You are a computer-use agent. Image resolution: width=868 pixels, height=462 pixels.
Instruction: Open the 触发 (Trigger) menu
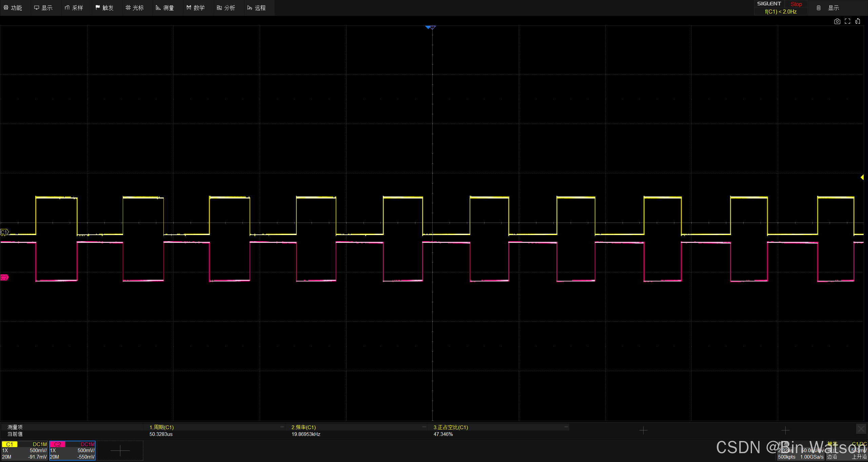pos(104,8)
